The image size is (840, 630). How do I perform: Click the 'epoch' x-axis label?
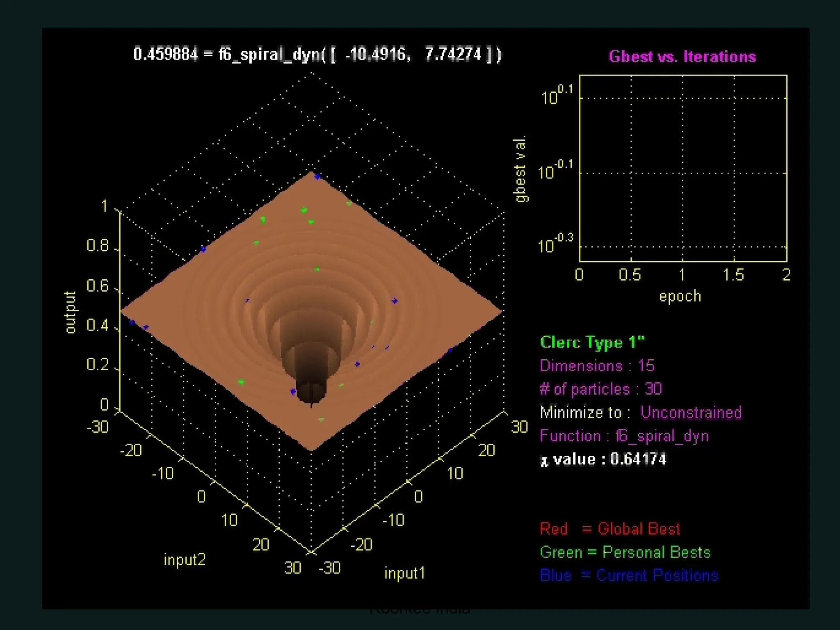click(x=680, y=296)
